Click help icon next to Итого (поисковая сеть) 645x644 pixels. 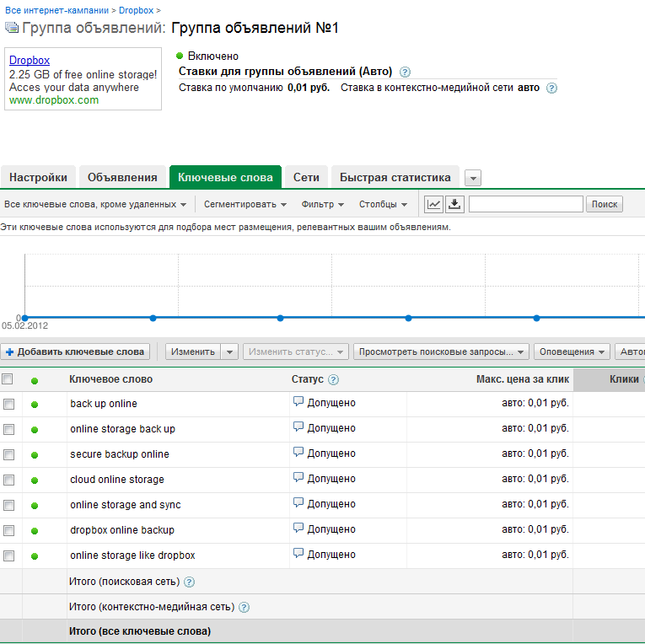(189, 582)
